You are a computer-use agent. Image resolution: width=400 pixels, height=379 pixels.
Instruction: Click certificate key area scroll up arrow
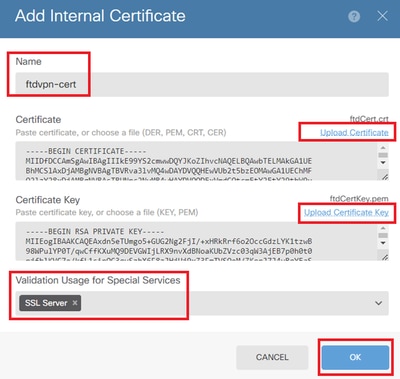(383, 228)
